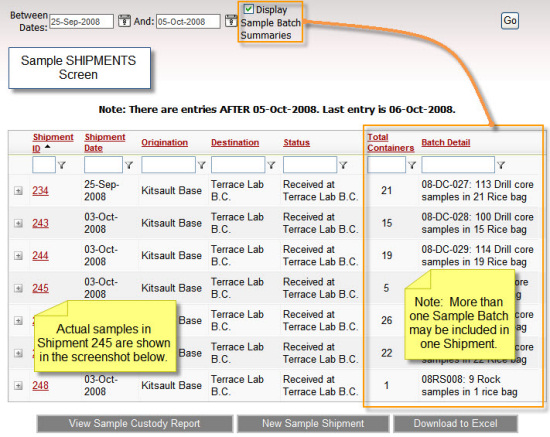Click Download to Excel button
Screen dimensions: 550x437
[x=455, y=424]
